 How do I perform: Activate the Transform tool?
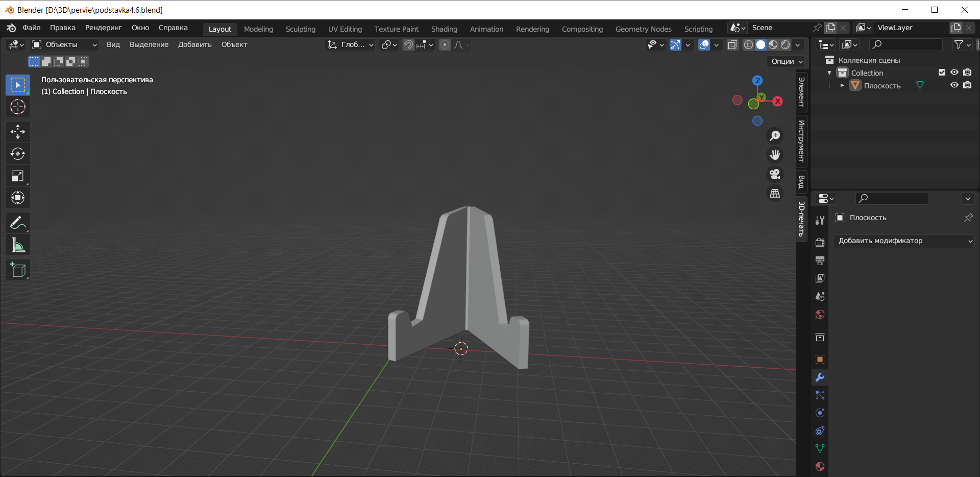18,198
